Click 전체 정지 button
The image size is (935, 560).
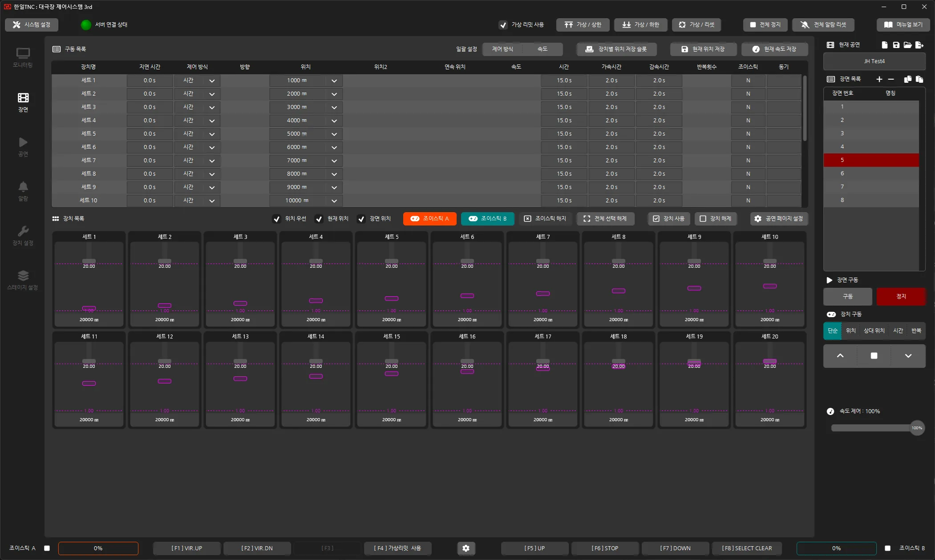[x=765, y=25]
